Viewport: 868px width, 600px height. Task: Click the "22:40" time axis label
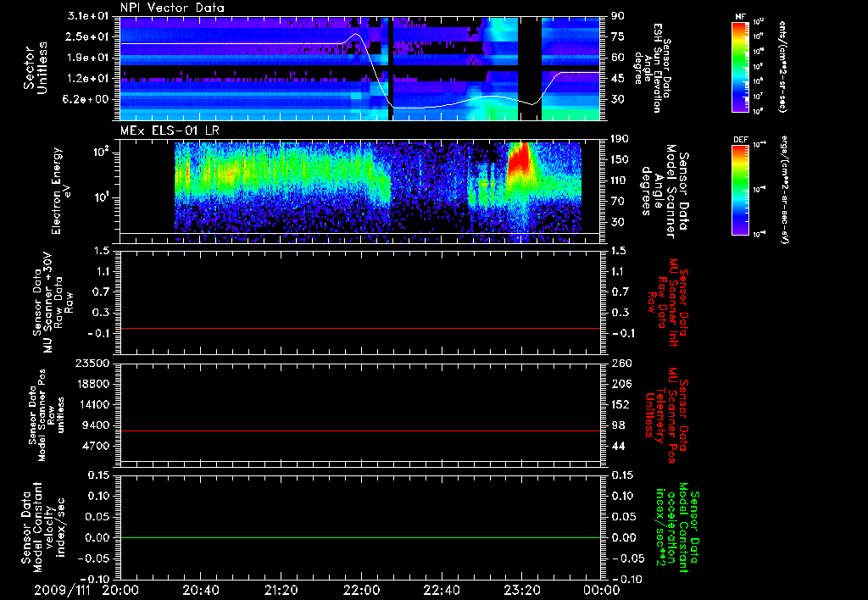pos(442,590)
